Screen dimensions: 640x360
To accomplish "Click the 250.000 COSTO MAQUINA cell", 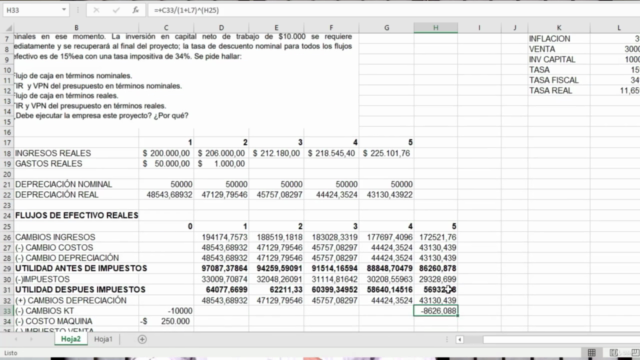I will click(x=166, y=322).
